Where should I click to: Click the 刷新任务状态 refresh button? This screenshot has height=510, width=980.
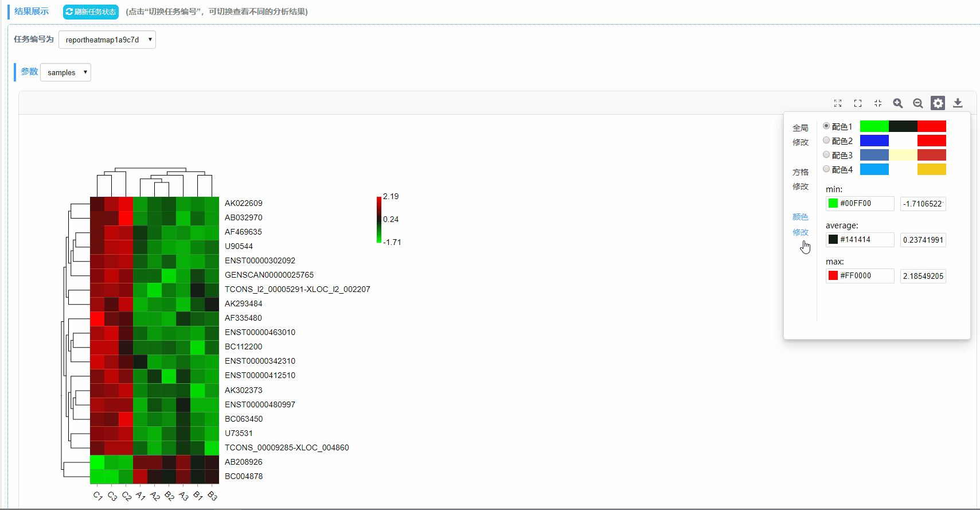pos(91,11)
